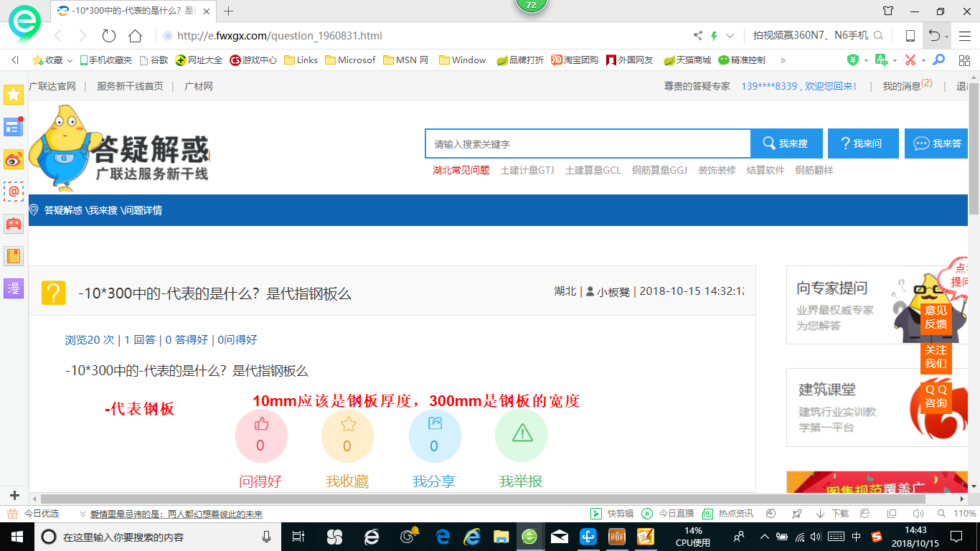Open the game controller sidebar icon
Image resolution: width=980 pixels, height=551 pixels.
pyautogui.click(x=14, y=224)
